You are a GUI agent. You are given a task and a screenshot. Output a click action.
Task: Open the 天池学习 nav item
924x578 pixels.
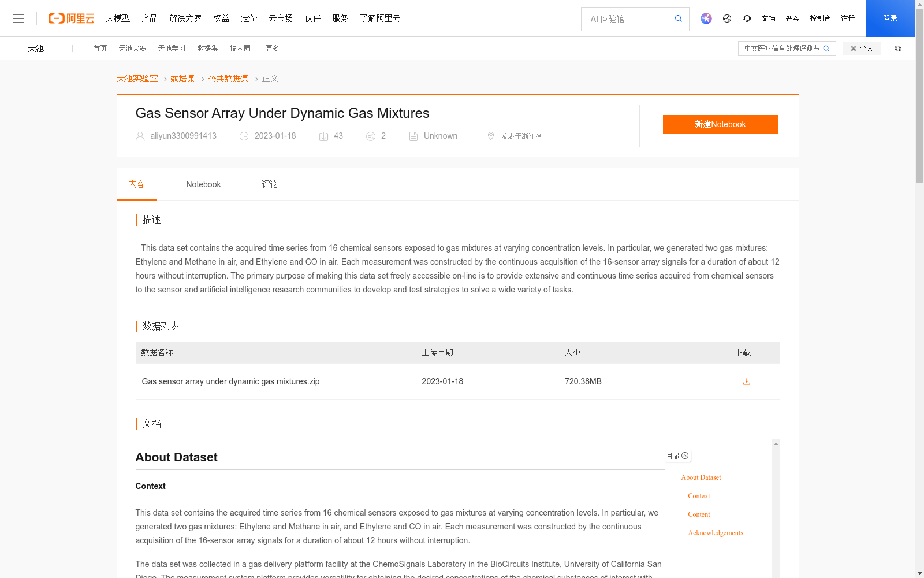[x=172, y=49]
